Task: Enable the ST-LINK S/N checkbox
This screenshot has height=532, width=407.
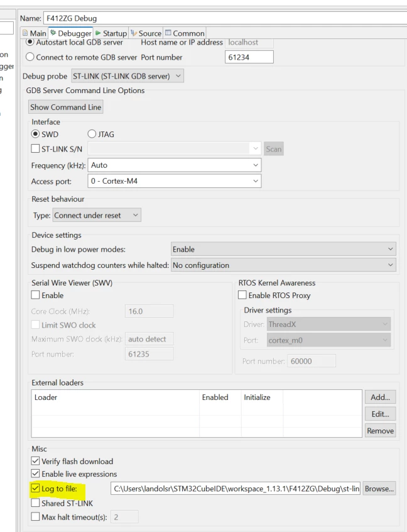Action: pyautogui.click(x=35, y=148)
